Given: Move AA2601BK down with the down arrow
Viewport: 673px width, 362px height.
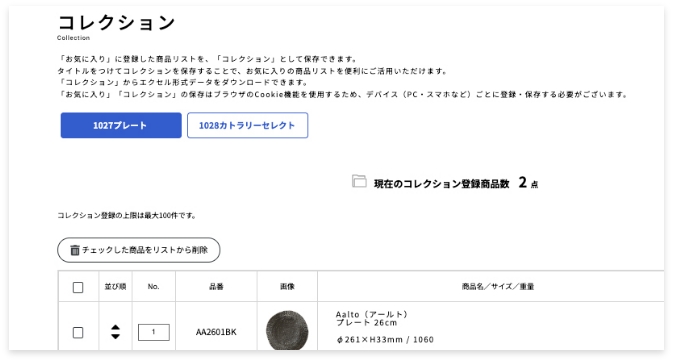Looking at the screenshot, I should pos(115,336).
